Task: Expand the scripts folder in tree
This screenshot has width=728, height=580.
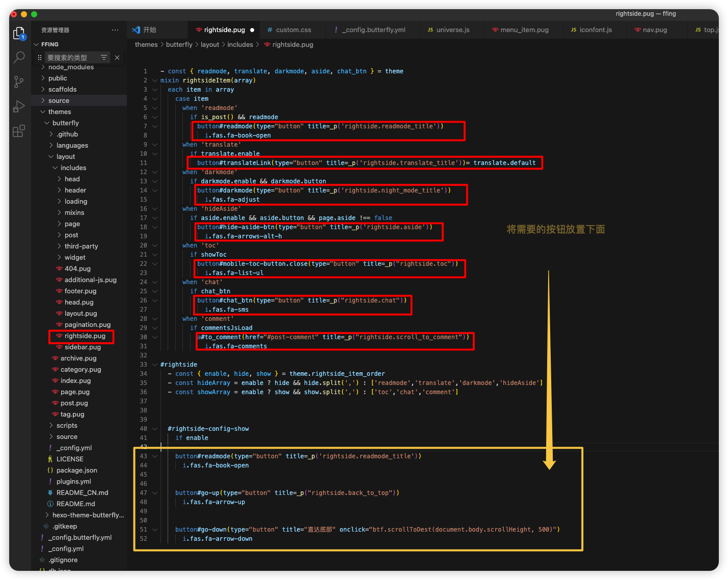Action: click(67, 426)
